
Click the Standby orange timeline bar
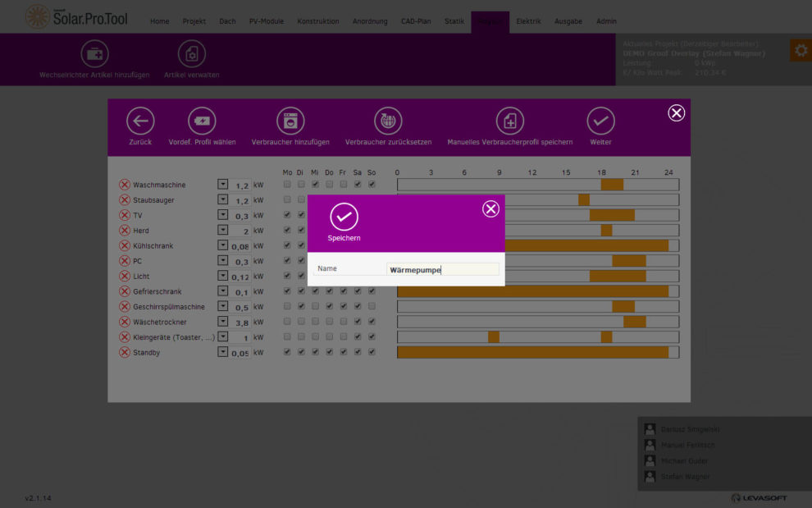533,352
